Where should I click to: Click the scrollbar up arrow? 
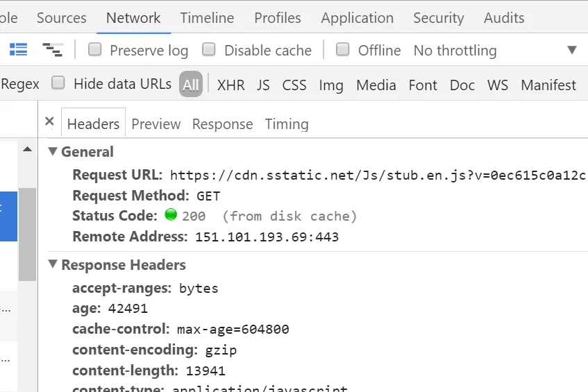pos(27,149)
